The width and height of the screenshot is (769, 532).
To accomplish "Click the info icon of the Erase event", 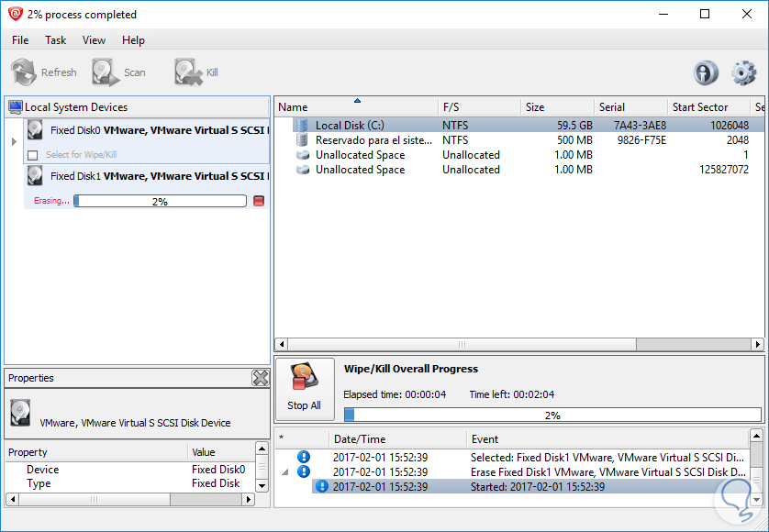I will coord(304,471).
